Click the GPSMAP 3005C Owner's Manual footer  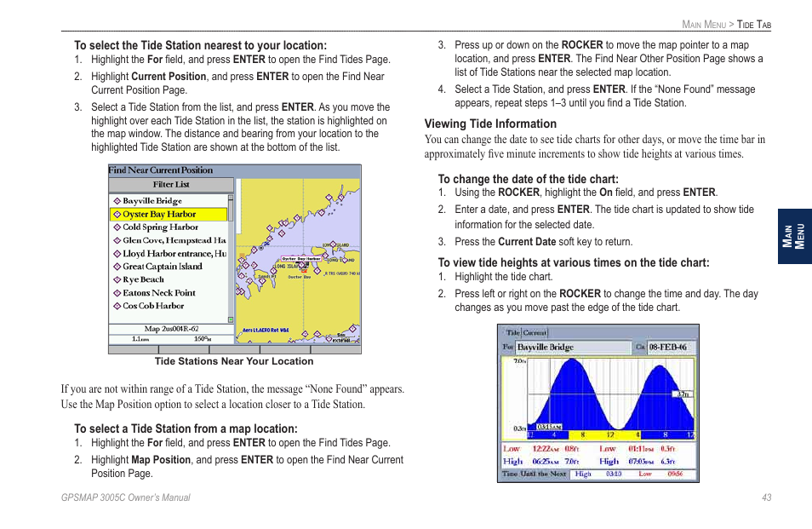click(126, 497)
